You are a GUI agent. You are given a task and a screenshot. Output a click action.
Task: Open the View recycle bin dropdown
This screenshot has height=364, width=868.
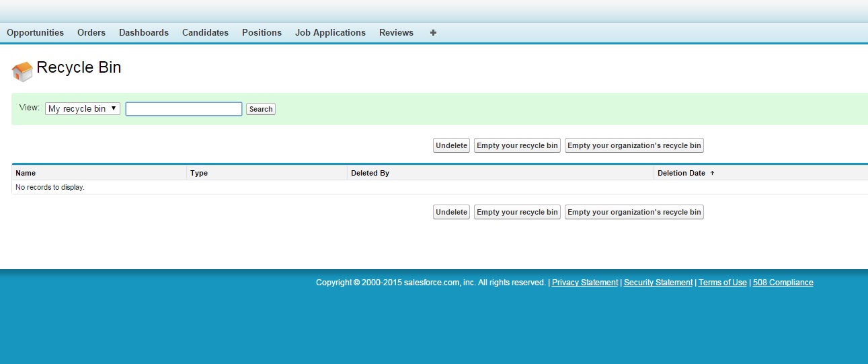pos(83,109)
